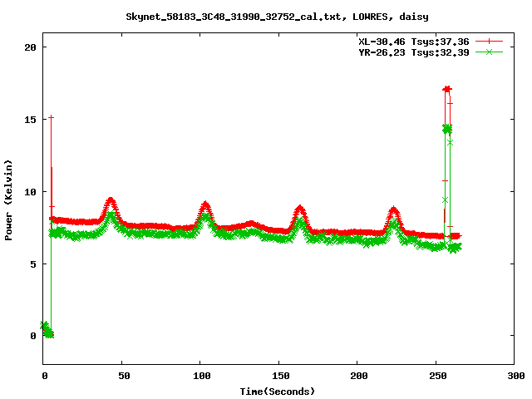532x399 pixels.
Task: Click the y-axis tick label 10
Action: click(30, 192)
